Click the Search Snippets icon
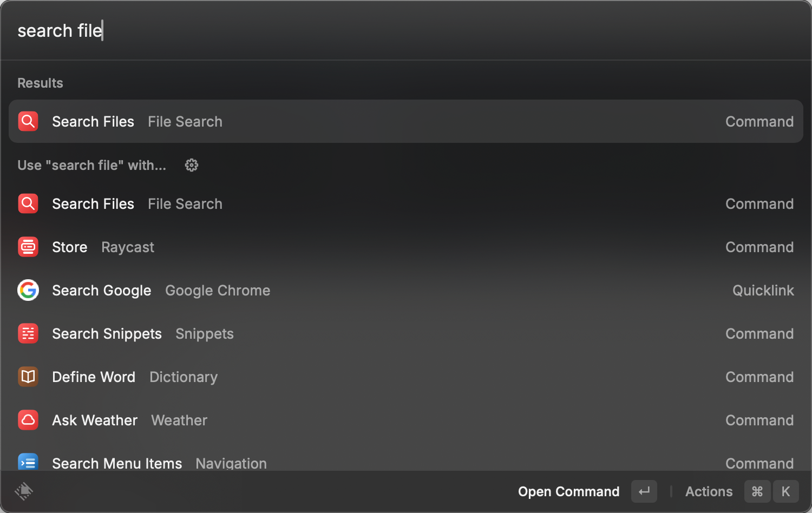812x513 pixels. tap(28, 333)
